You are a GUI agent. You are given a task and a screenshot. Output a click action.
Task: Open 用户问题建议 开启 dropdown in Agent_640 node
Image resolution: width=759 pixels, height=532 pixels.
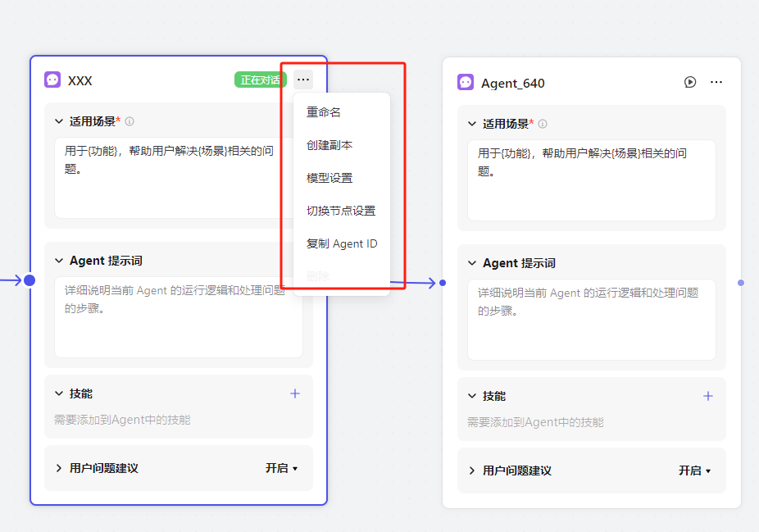click(x=694, y=471)
